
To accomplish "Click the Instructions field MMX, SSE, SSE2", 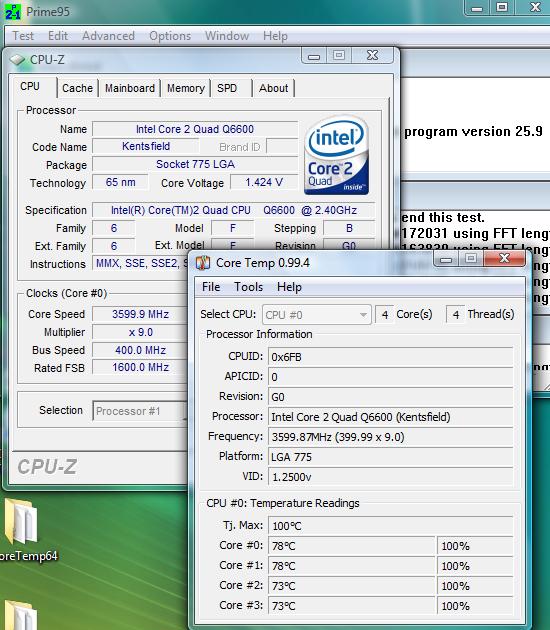I will (140, 264).
